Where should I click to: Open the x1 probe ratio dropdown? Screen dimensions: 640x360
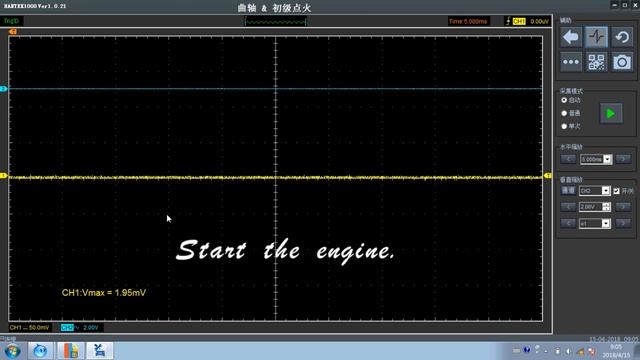pos(594,223)
